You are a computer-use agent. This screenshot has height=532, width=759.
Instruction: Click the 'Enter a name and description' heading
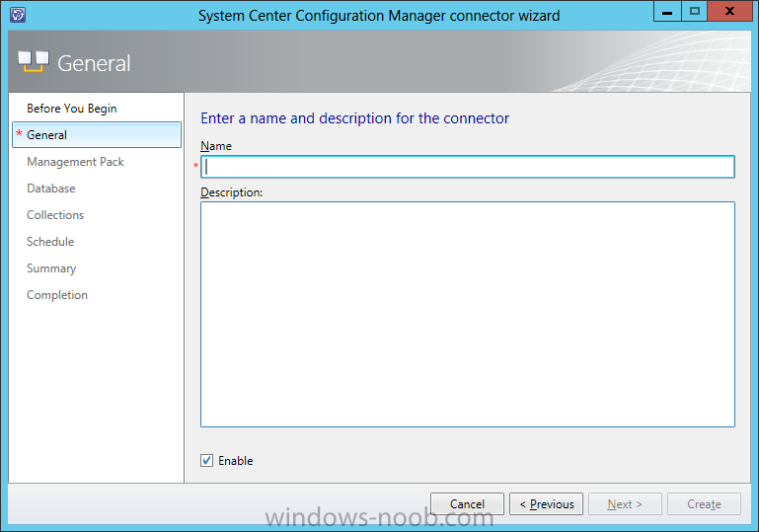tap(354, 118)
